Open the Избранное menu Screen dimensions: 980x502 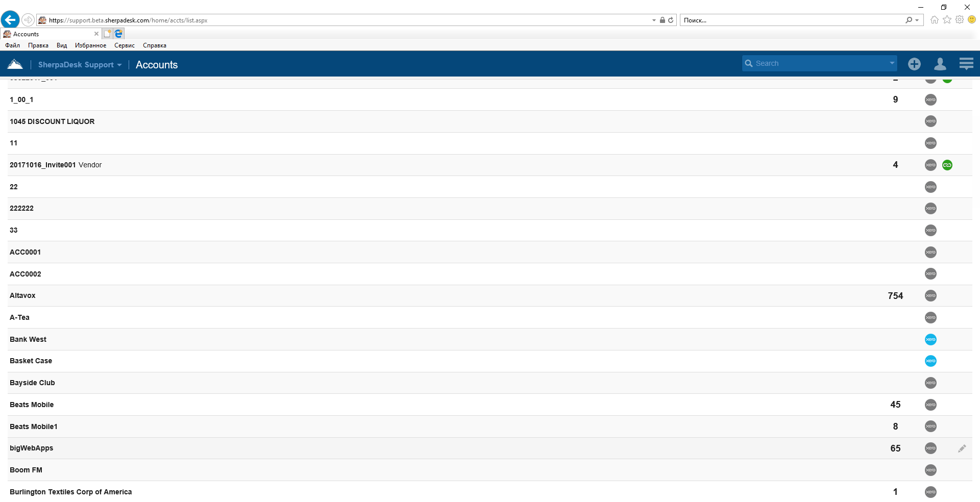pos(90,45)
